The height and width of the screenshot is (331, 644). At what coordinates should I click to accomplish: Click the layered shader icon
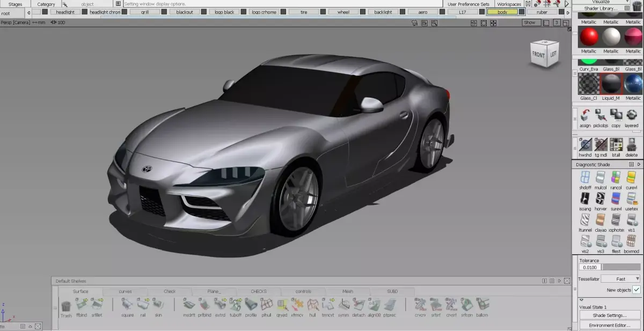click(x=632, y=117)
